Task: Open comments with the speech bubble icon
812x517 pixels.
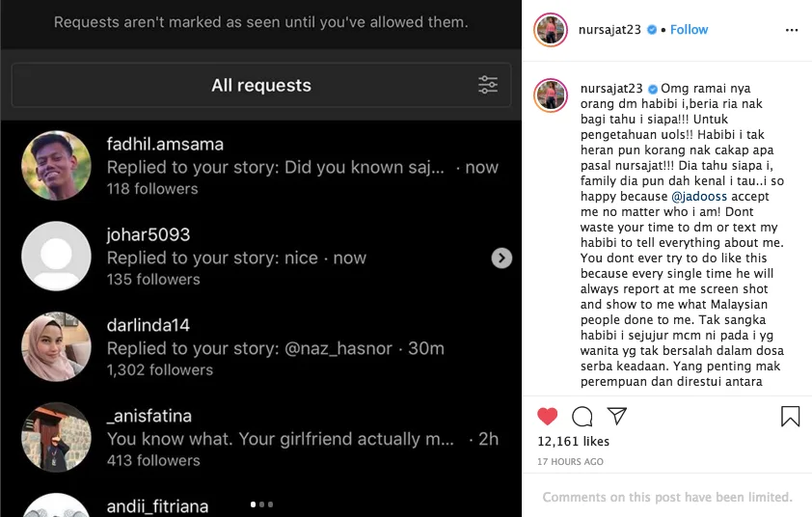Action: point(582,416)
